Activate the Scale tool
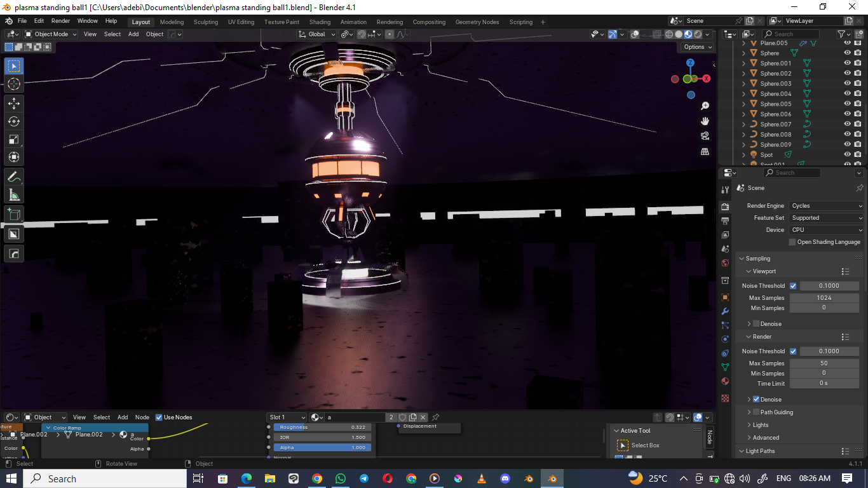This screenshot has width=868, height=488. pyautogui.click(x=14, y=139)
